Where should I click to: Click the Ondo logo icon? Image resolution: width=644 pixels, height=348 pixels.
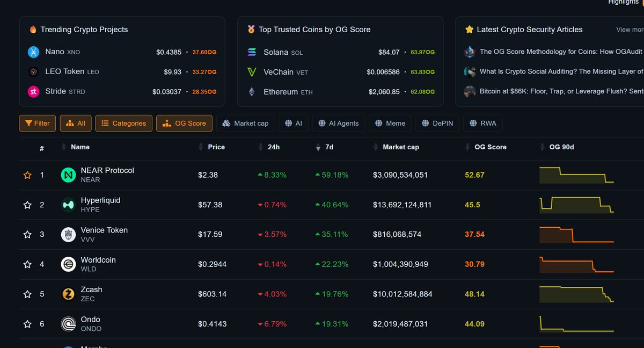pos(68,324)
